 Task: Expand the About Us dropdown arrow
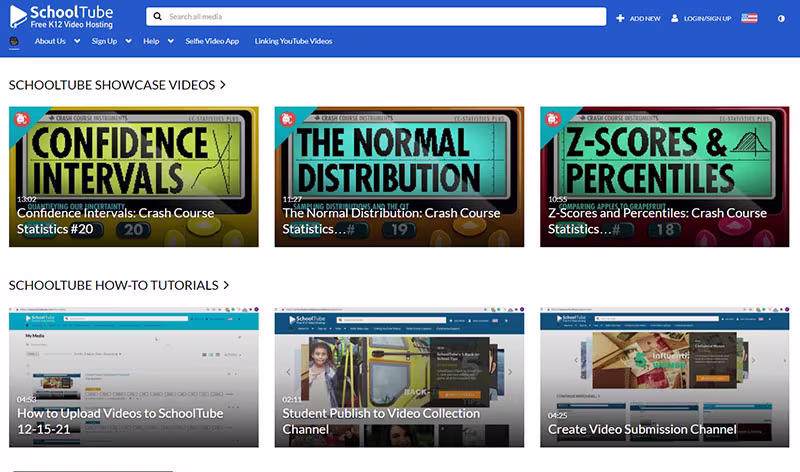pyautogui.click(x=77, y=41)
